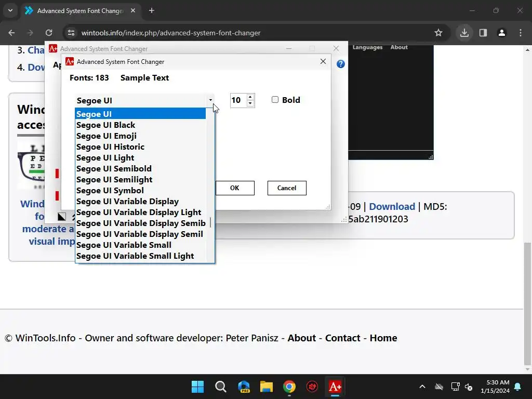Open notification bell in taskbar
Viewport: 532px width, 399px height.
pos(518,387)
